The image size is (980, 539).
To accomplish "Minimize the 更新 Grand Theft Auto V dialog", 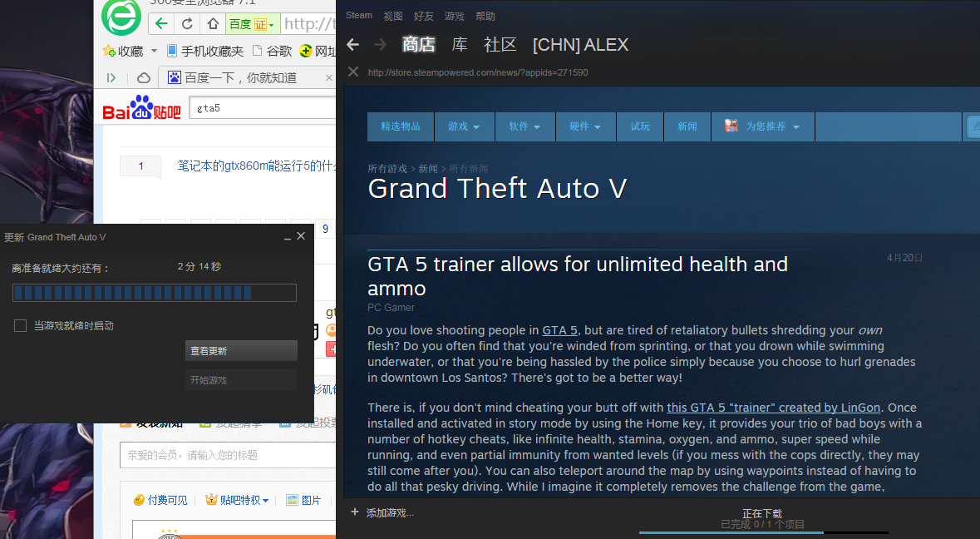I will pyautogui.click(x=287, y=237).
